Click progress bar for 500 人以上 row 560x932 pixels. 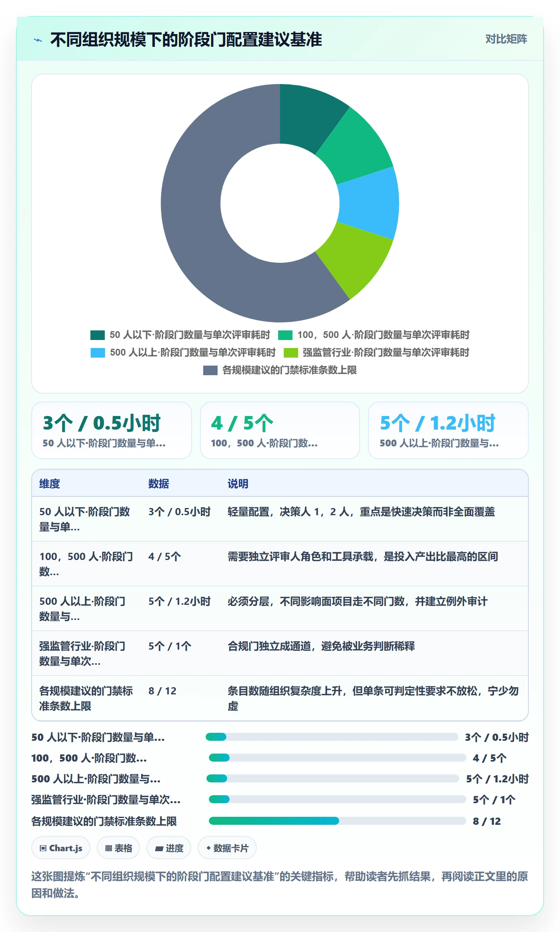pos(332,778)
